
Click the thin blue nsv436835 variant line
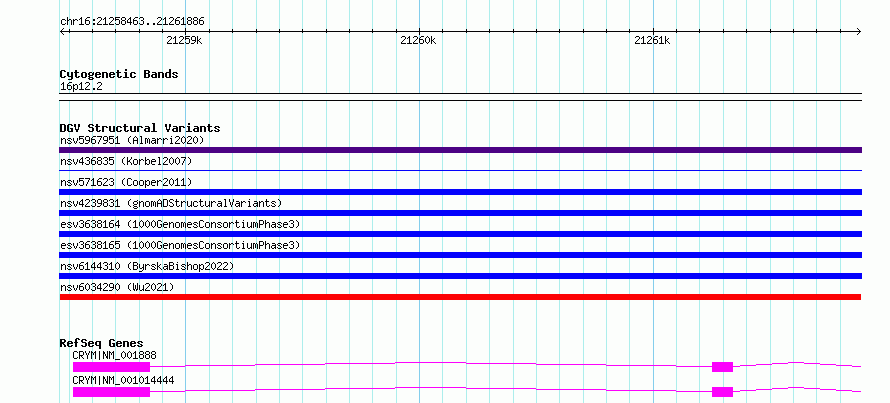[460, 170]
